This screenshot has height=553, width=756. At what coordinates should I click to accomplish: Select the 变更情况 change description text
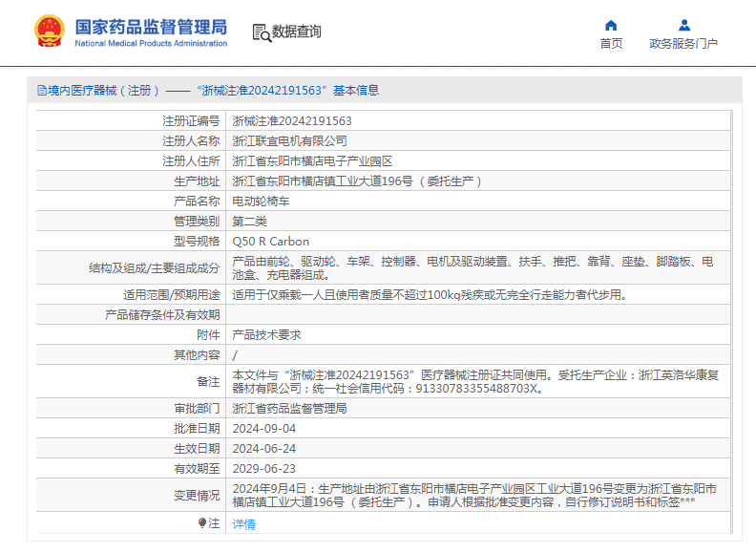(x=474, y=496)
